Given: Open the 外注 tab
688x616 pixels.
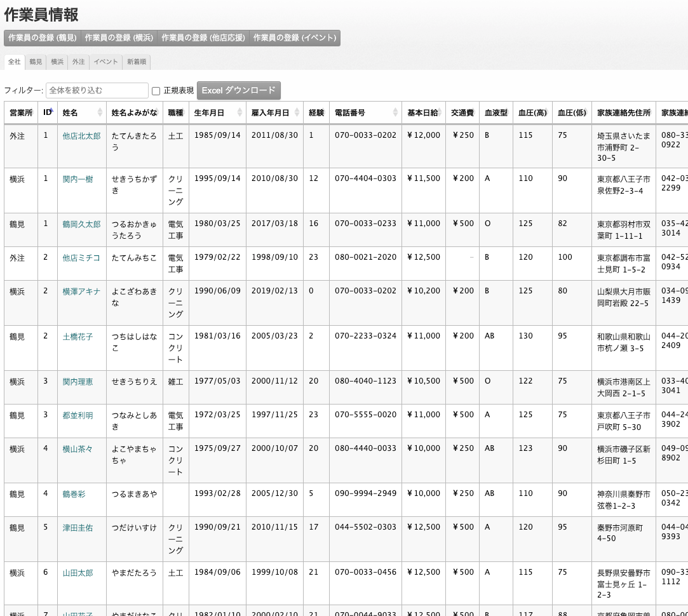Looking at the screenshot, I should (x=78, y=62).
